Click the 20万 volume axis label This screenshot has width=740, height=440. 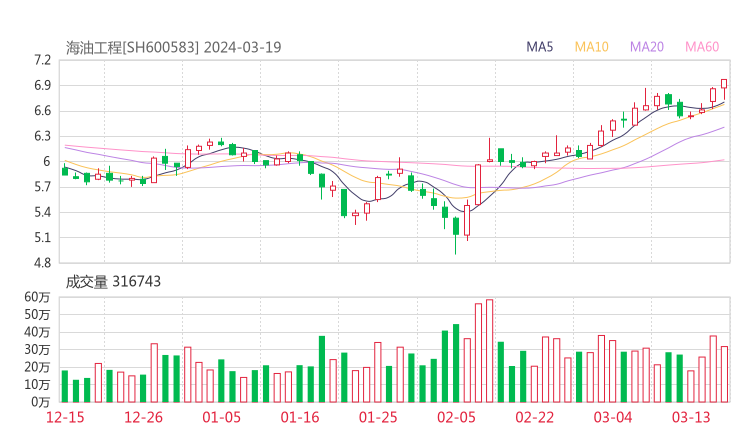37,367
